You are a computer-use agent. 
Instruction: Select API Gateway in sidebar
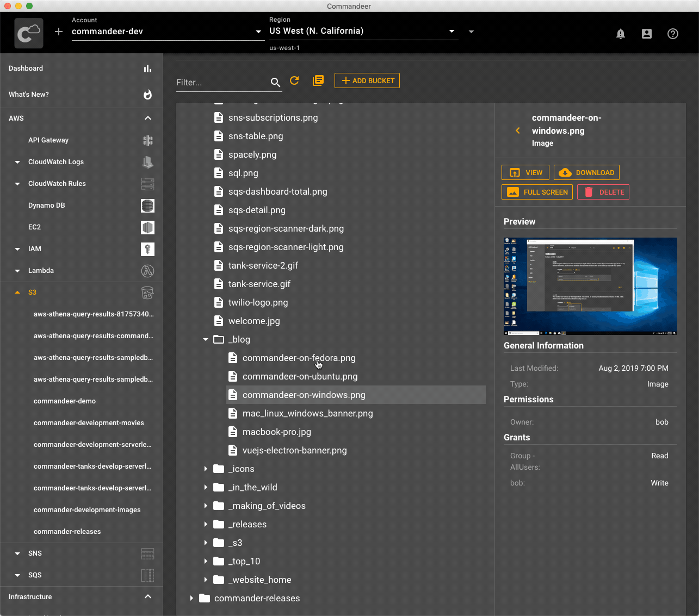pyautogui.click(x=82, y=140)
